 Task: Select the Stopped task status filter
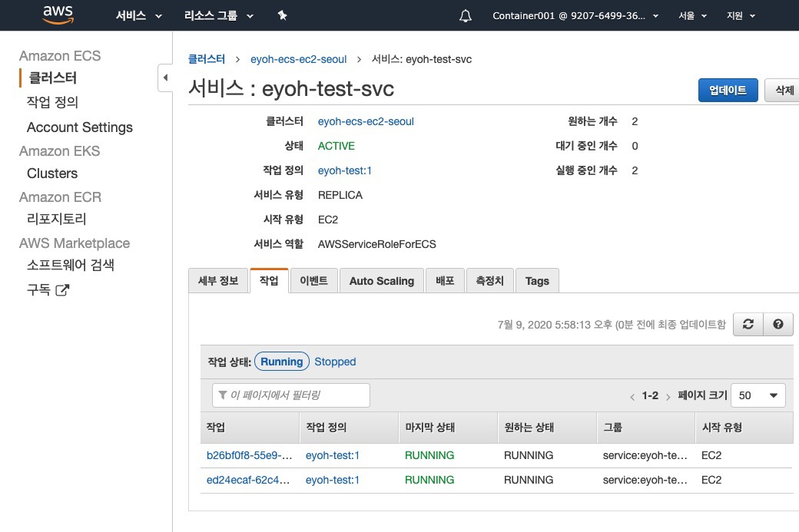[335, 362]
